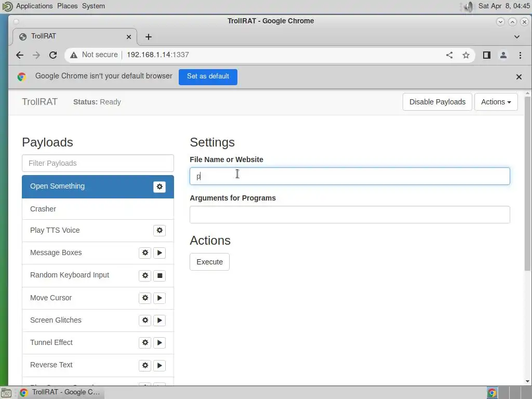This screenshot has width=532, height=399.
Task: Stop the Random Keyboard Input payload
Action: coord(159,275)
